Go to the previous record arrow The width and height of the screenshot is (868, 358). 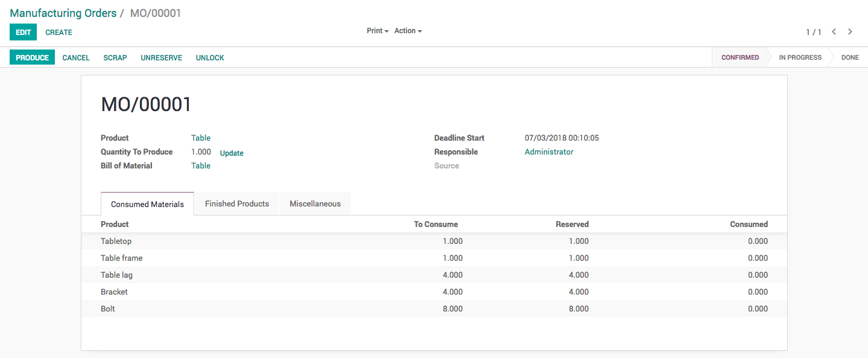(834, 32)
